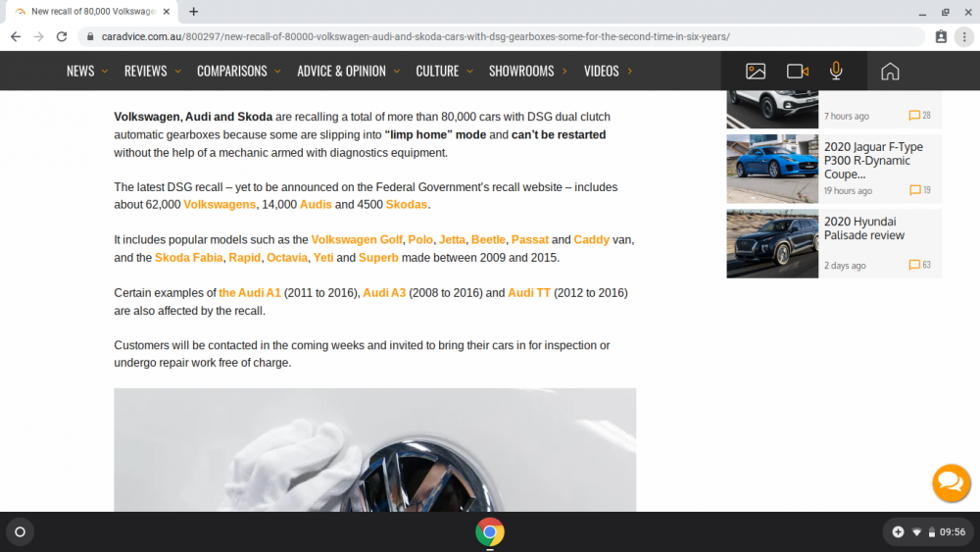Screen dimensions: 980x552
Task: Open Chrome three-dot menu
Action: tap(964, 37)
